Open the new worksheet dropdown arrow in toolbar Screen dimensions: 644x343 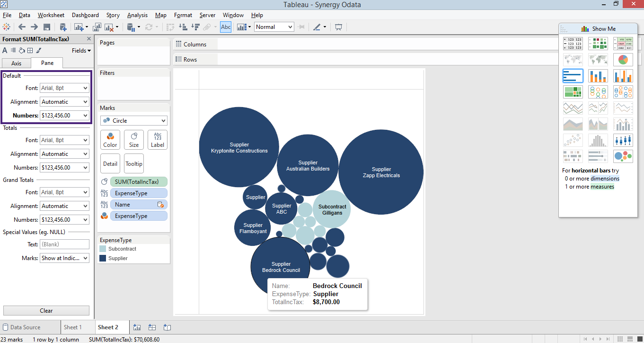pos(88,27)
